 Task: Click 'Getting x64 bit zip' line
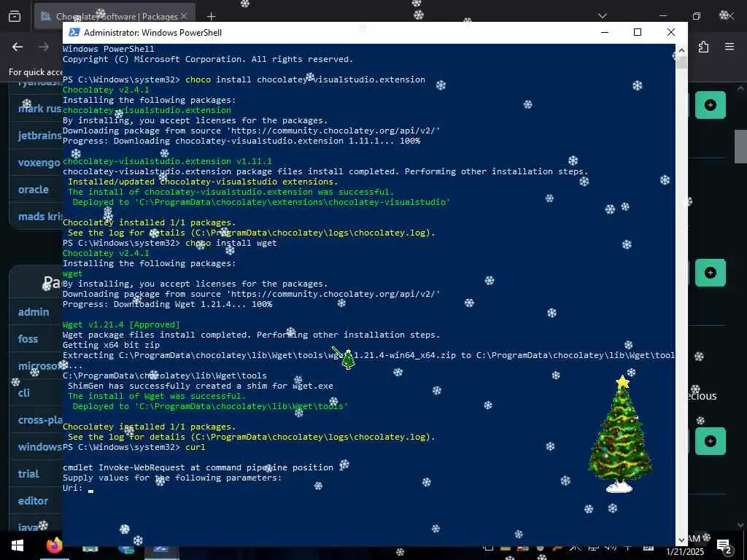[x=111, y=345]
